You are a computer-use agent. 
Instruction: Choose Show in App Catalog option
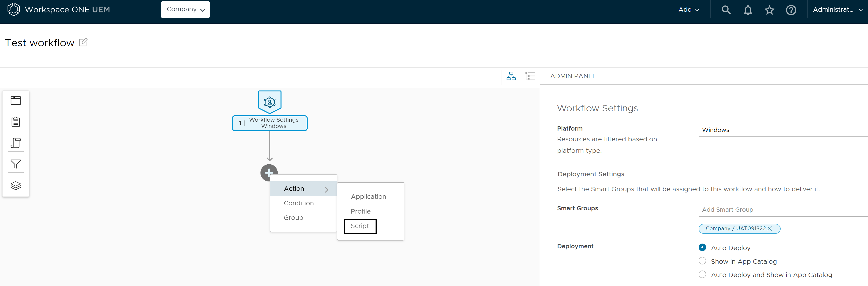[x=702, y=261]
